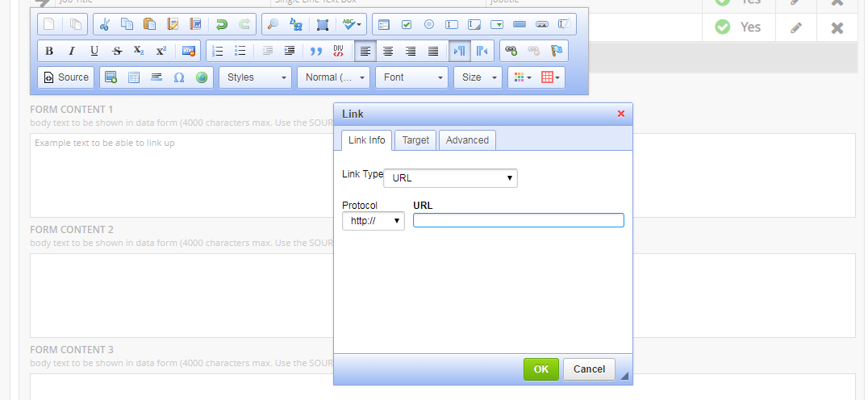Click the Copy icon in toolbar
The width and height of the screenshot is (868, 400).
coord(127,24)
